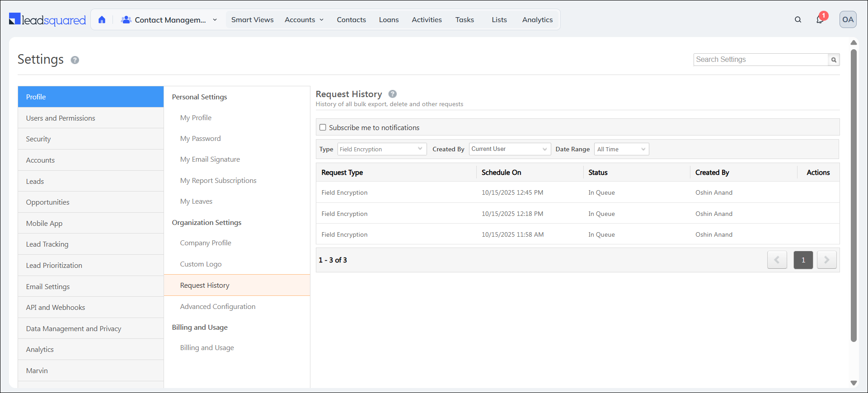Open the notifications bell icon
The width and height of the screenshot is (868, 393).
pos(820,19)
